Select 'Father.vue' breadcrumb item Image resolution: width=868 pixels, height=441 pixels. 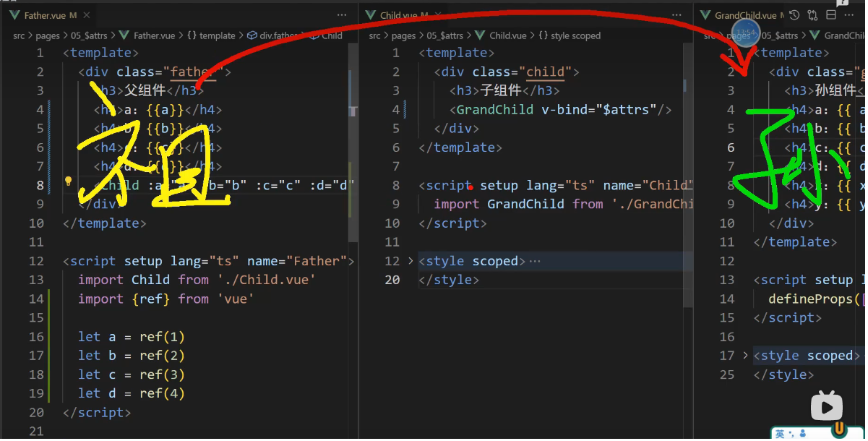[x=154, y=35]
